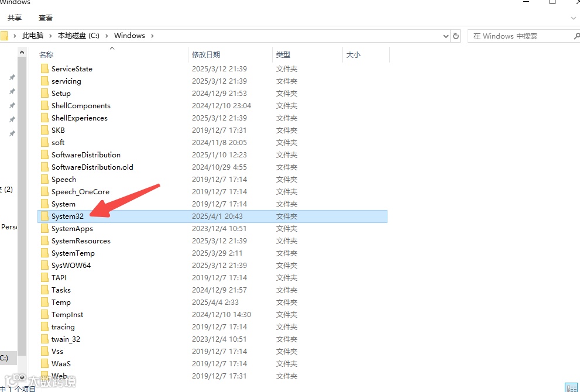Select the SystemApps folder icon
The image size is (580, 392).
click(x=44, y=229)
